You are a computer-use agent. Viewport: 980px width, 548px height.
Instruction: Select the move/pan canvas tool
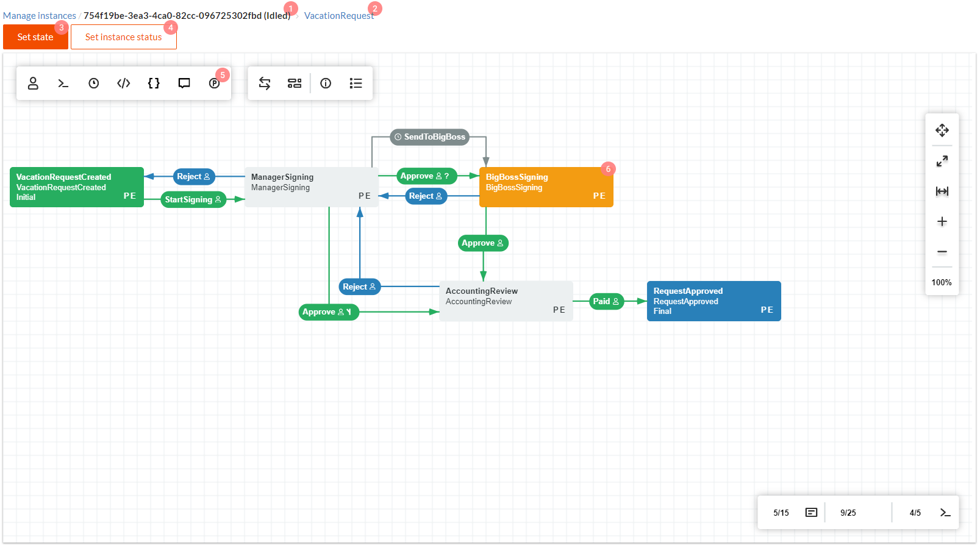pos(942,130)
